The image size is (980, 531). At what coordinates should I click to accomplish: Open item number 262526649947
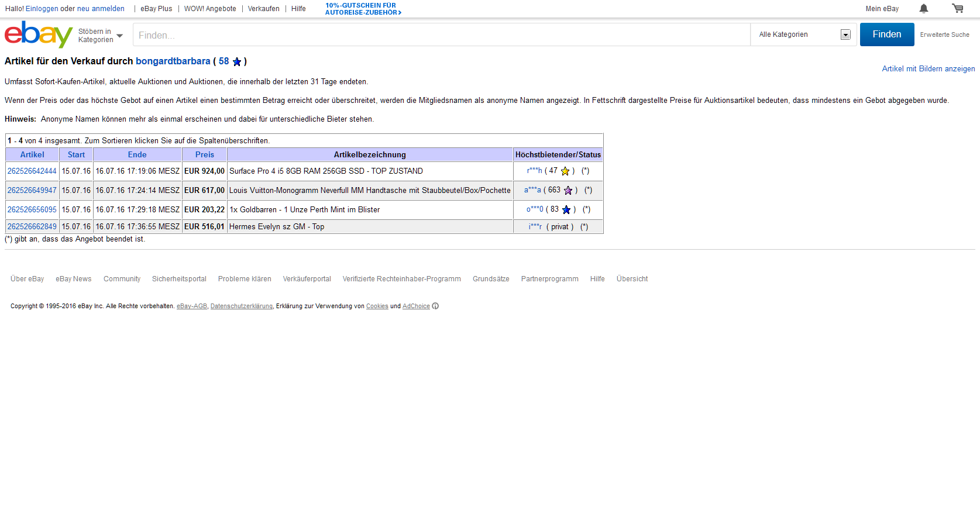pyautogui.click(x=32, y=191)
